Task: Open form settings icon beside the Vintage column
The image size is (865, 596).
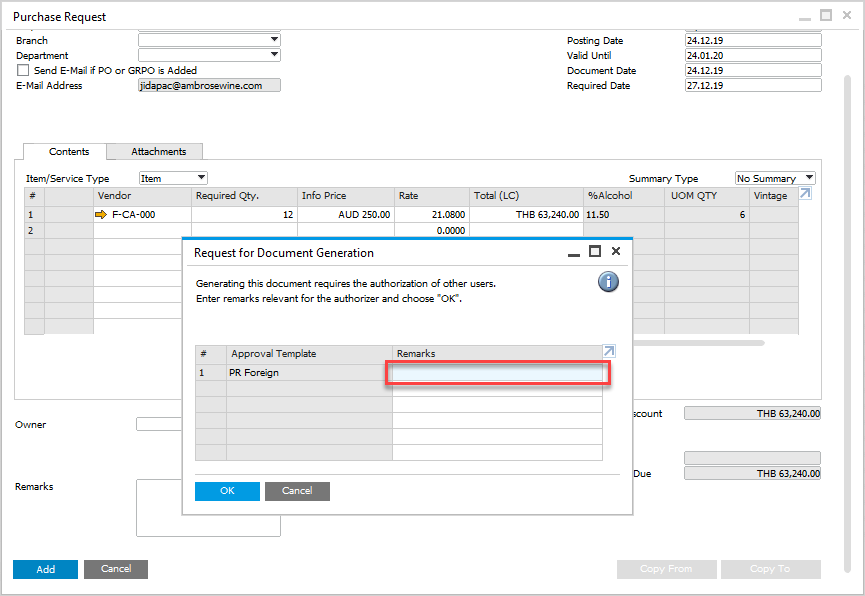Action: (805, 193)
